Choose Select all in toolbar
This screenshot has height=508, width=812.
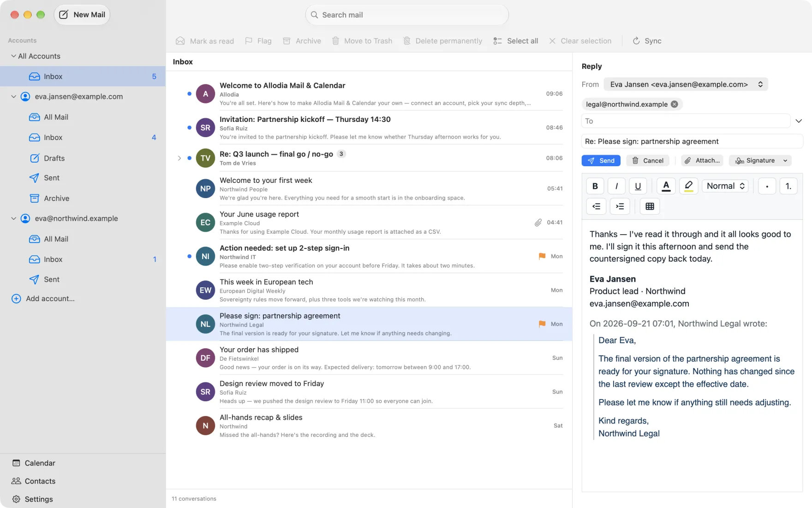515,41
